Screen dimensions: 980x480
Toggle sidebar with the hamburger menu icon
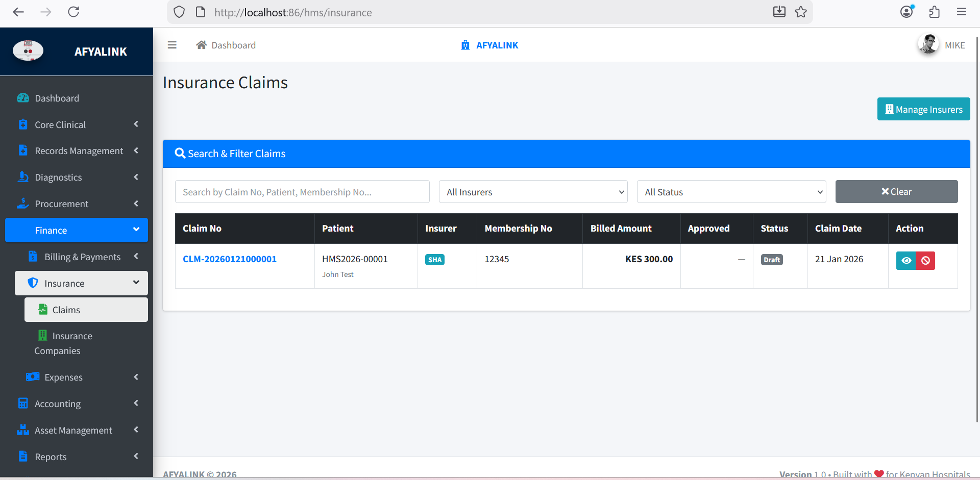click(172, 45)
